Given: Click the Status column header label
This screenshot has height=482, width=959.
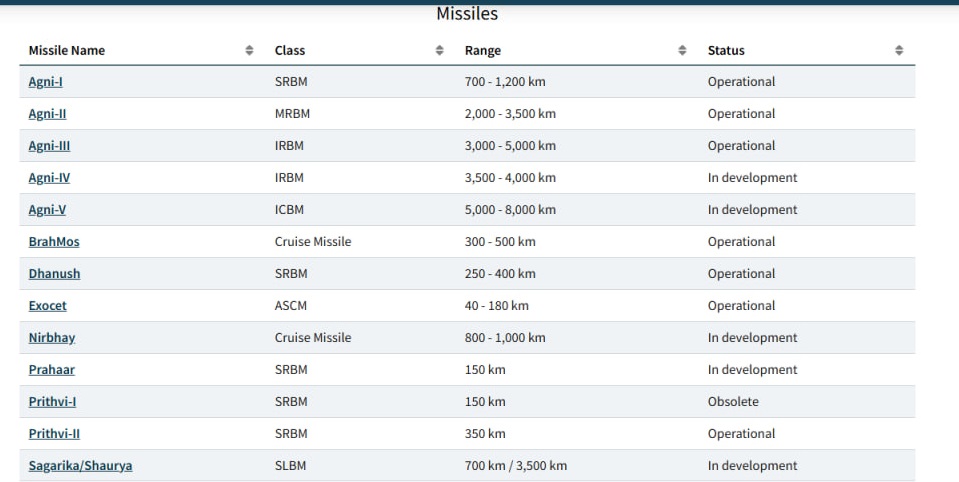Looking at the screenshot, I should coord(726,50).
